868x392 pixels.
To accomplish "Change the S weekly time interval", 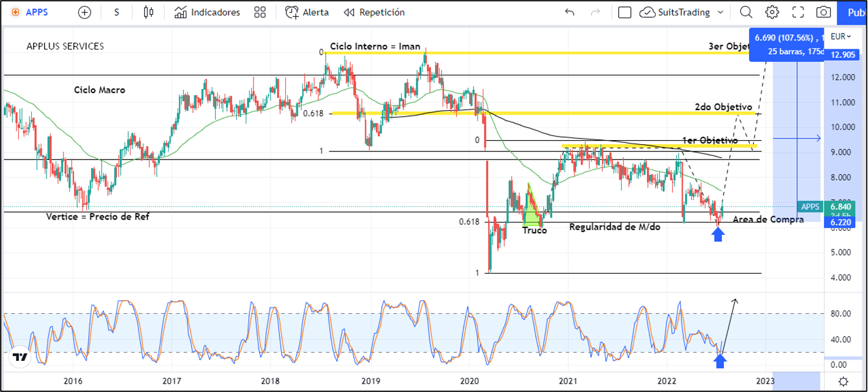I will click(116, 12).
